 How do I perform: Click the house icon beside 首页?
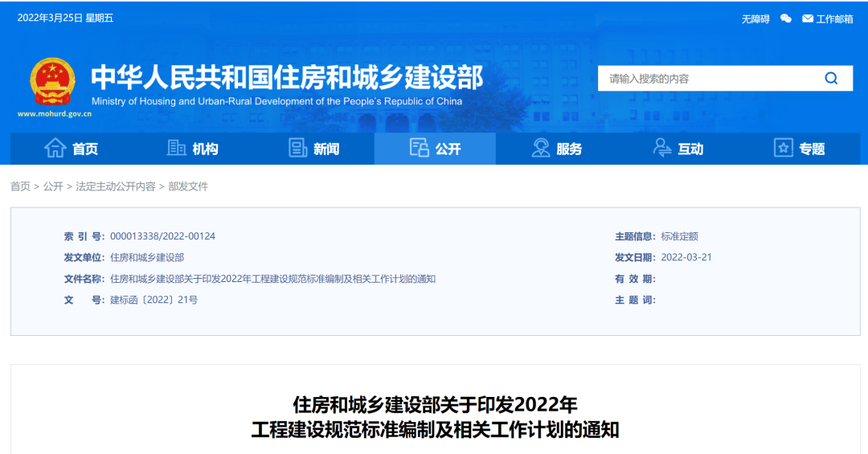point(55,148)
